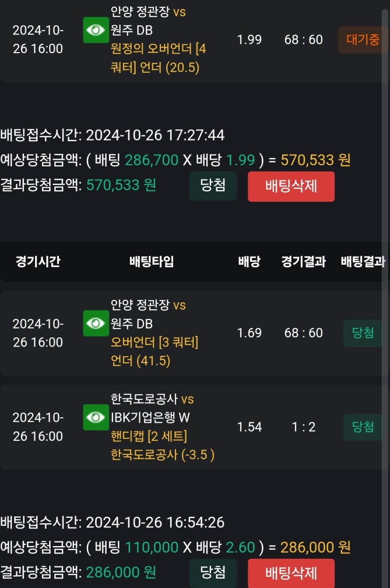The height and width of the screenshot is (588, 390).
Task: Click the orange 대기중 status badge
Action: click(x=363, y=40)
